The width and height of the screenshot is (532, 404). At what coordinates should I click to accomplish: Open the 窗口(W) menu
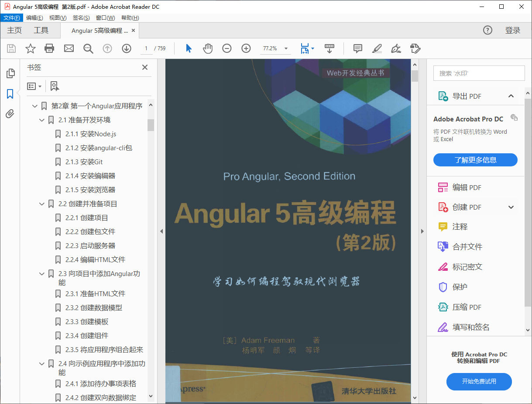coord(105,18)
